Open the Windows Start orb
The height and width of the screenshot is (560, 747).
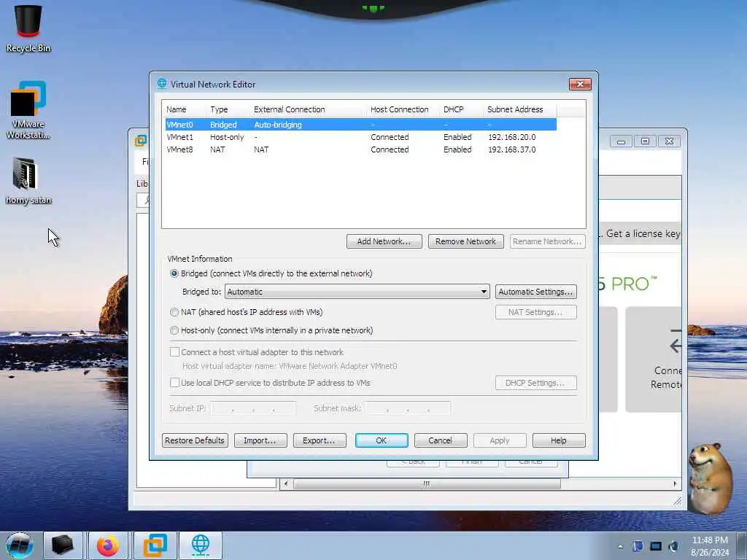coord(20,545)
